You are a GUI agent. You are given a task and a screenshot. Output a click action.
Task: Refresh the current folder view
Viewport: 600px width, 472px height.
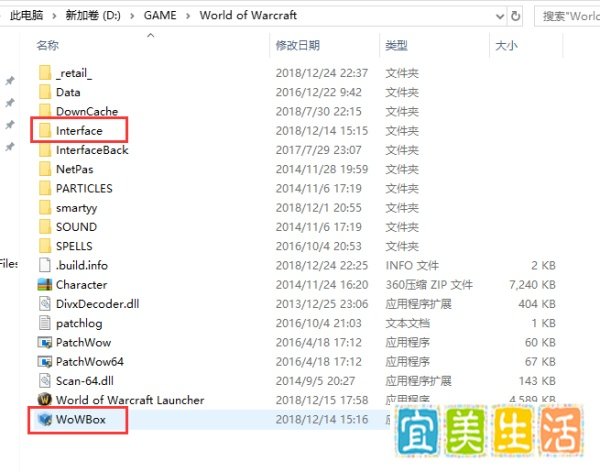(x=515, y=16)
